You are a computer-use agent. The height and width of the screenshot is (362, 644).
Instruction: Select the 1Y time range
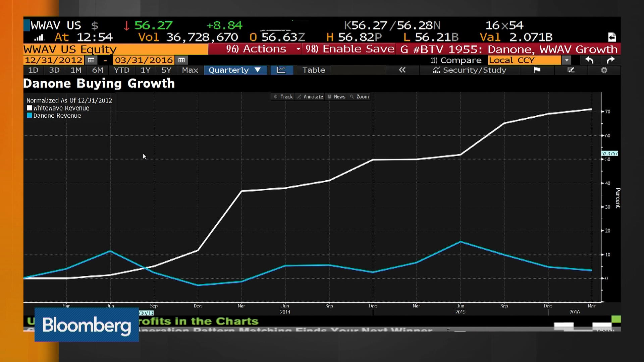(146, 70)
